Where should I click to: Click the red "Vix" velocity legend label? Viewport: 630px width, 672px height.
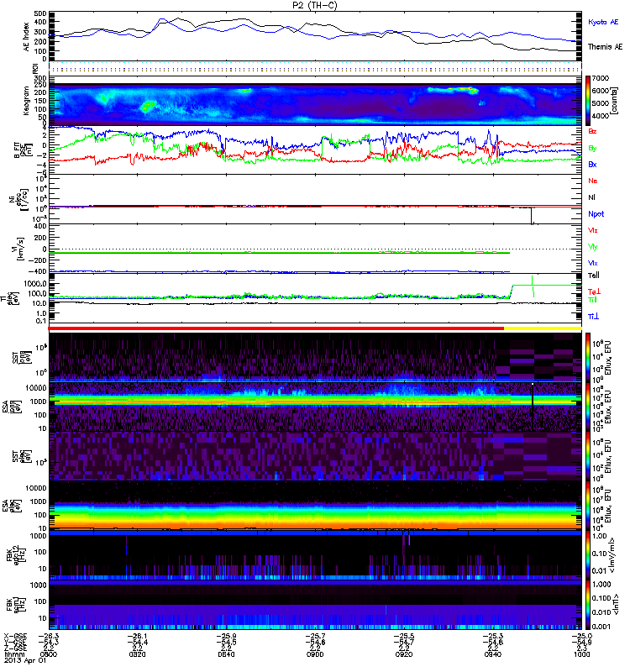click(592, 230)
